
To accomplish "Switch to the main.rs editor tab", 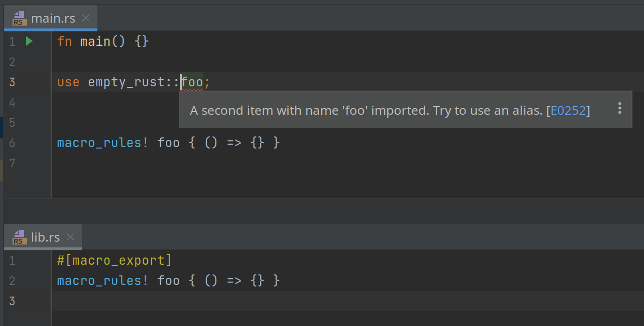I will click(x=52, y=18).
